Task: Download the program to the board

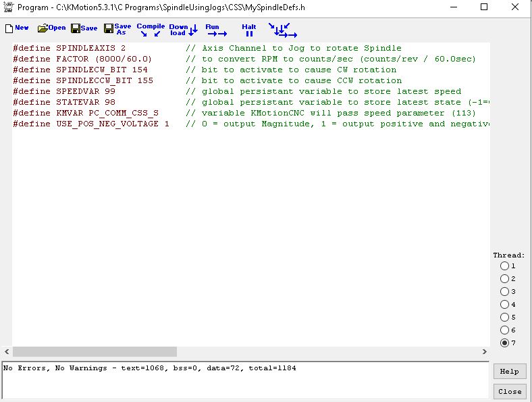Action: tap(183, 30)
